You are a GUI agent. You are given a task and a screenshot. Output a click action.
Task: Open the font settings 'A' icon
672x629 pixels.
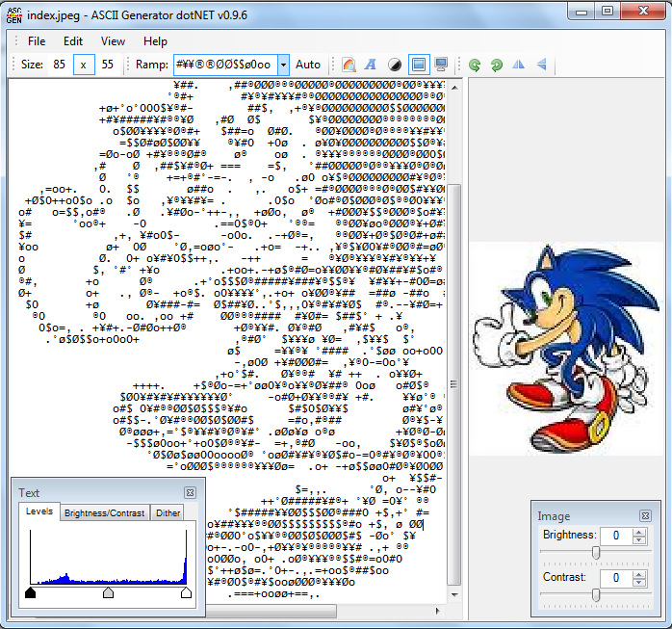click(x=371, y=65)
